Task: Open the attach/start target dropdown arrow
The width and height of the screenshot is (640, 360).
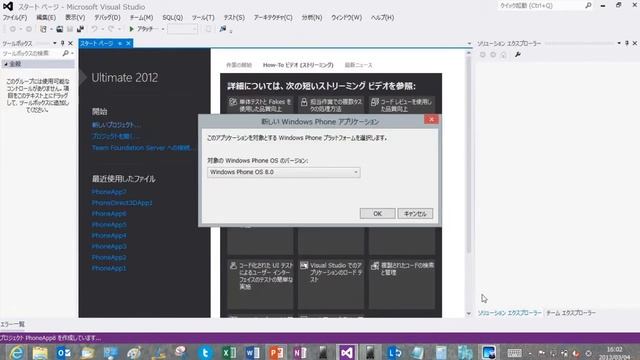Action: click(x=163, y=29)
